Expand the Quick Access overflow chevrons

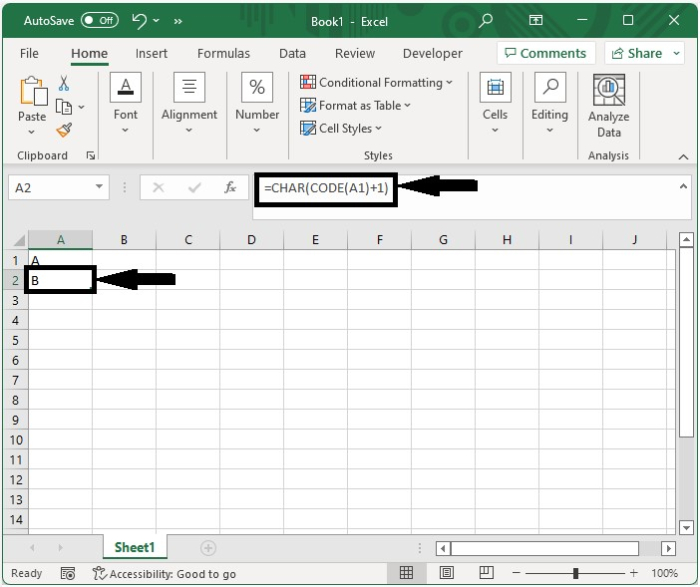(178, 21)
